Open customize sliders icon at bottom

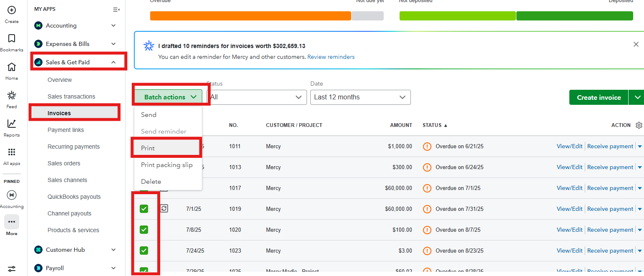[x=12, y=269]
